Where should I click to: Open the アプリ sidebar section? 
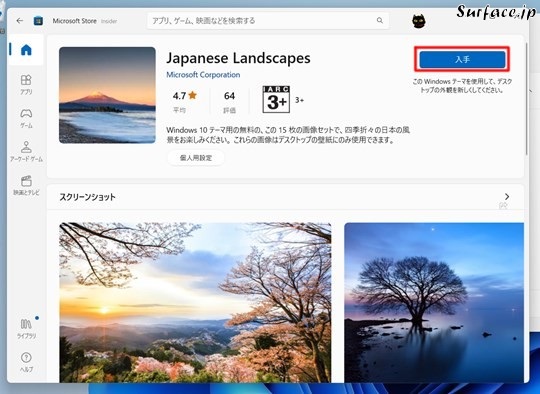point(26,84)
